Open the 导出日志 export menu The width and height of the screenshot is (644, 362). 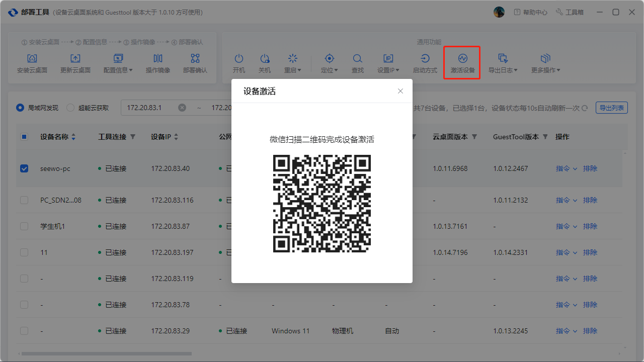503,64
